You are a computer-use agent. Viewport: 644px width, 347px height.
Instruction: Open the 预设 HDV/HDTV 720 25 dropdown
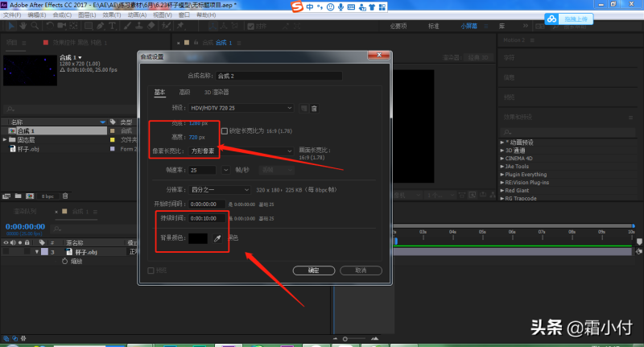241,108
